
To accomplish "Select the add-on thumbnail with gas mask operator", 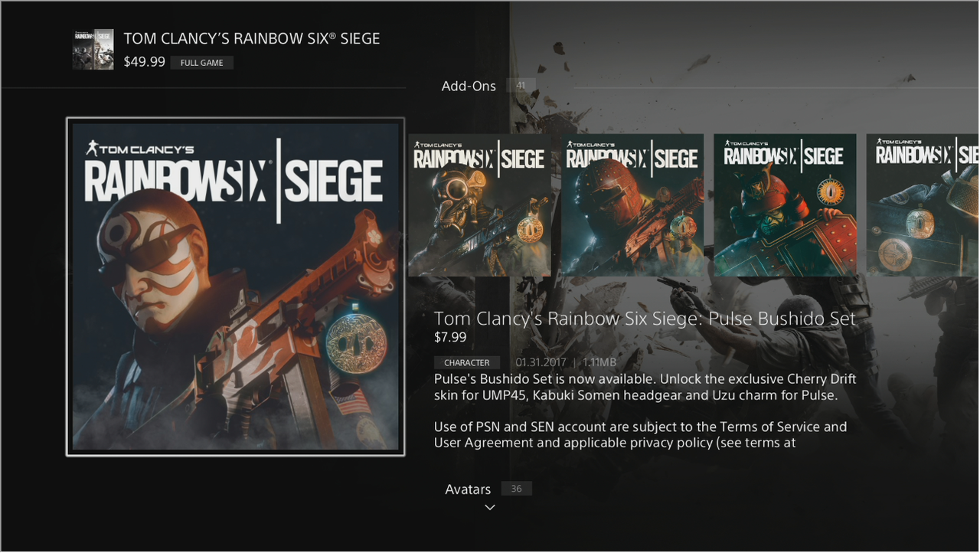I will (x=479, y=205).
